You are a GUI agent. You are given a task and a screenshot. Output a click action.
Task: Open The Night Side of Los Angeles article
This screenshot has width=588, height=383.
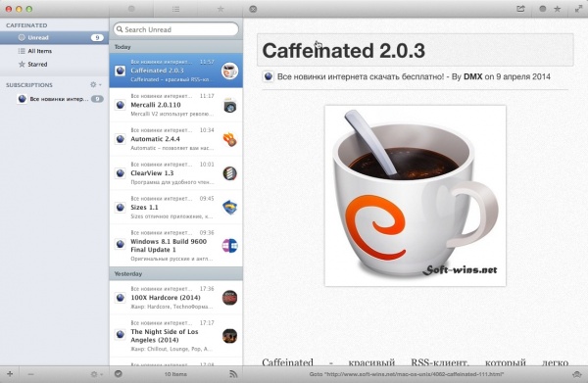point(175,336)
